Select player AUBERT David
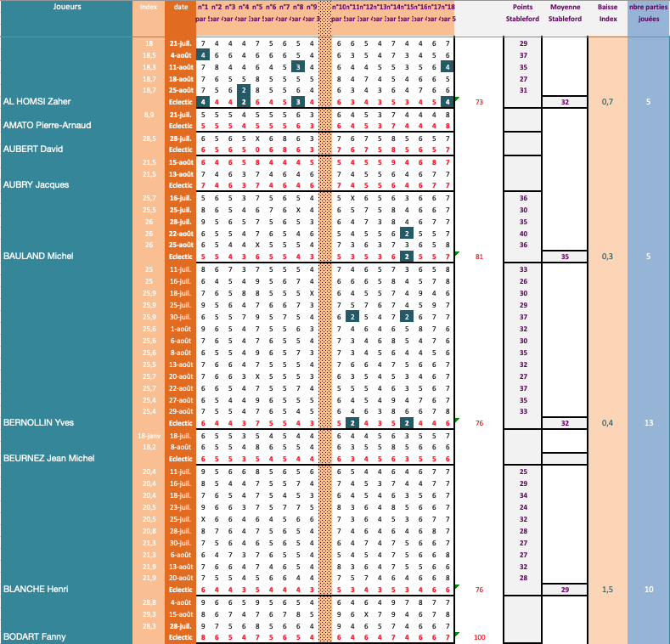 [33, 150]
